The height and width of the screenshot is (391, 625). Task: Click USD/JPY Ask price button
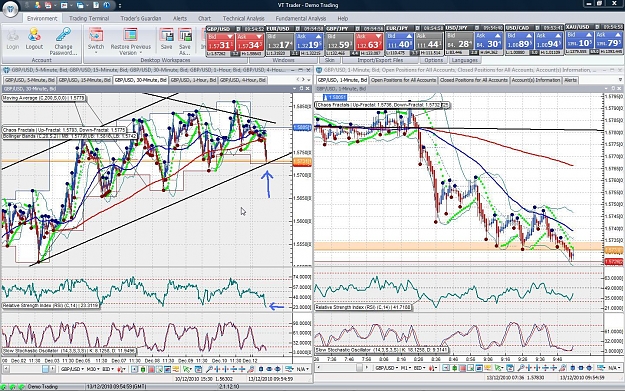(489, 42)
